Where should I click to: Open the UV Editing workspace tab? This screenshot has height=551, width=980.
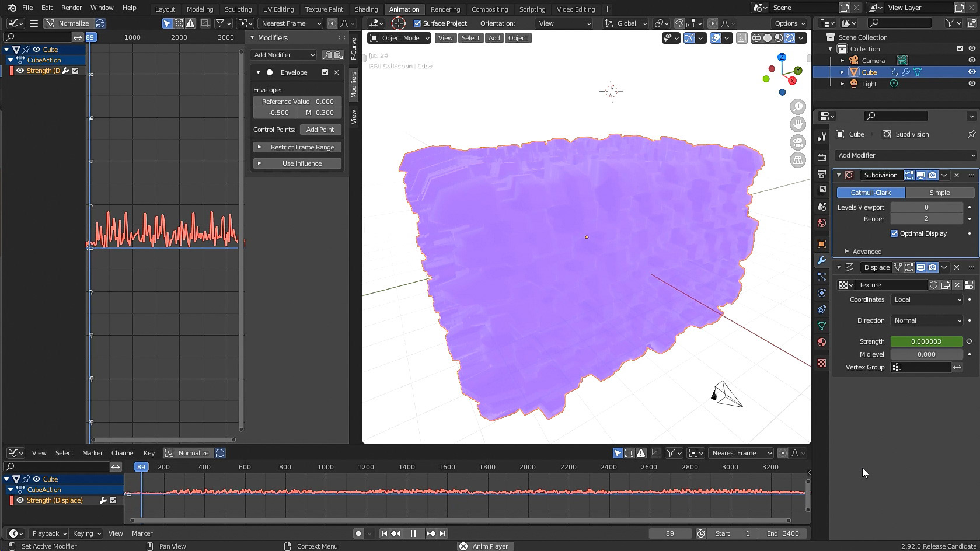278,9
